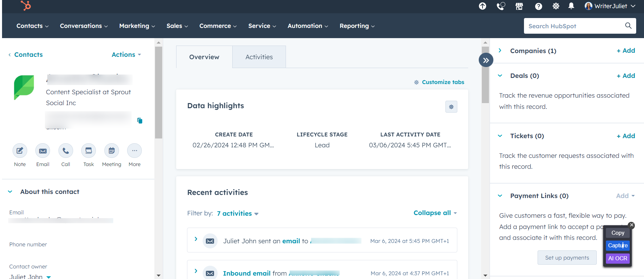Expand the Companies (1) section
Viewport: 644px width, 279px height.
(x=500, y=50)
